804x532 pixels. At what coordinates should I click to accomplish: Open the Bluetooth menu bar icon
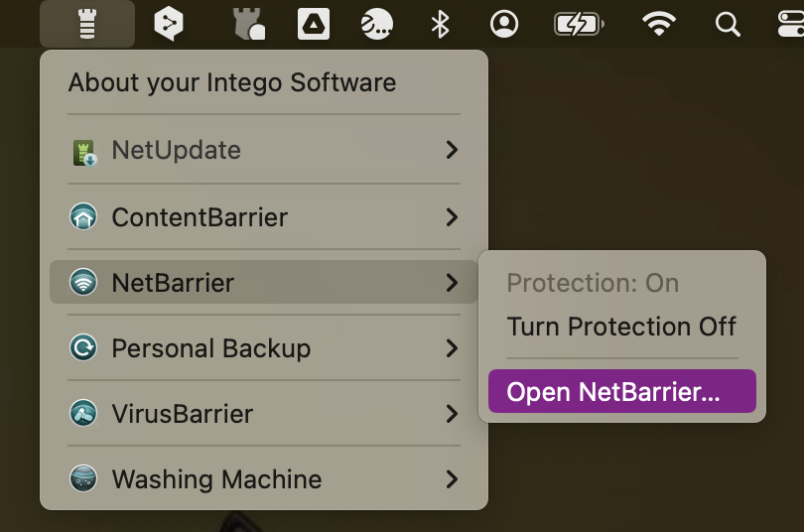440,24
